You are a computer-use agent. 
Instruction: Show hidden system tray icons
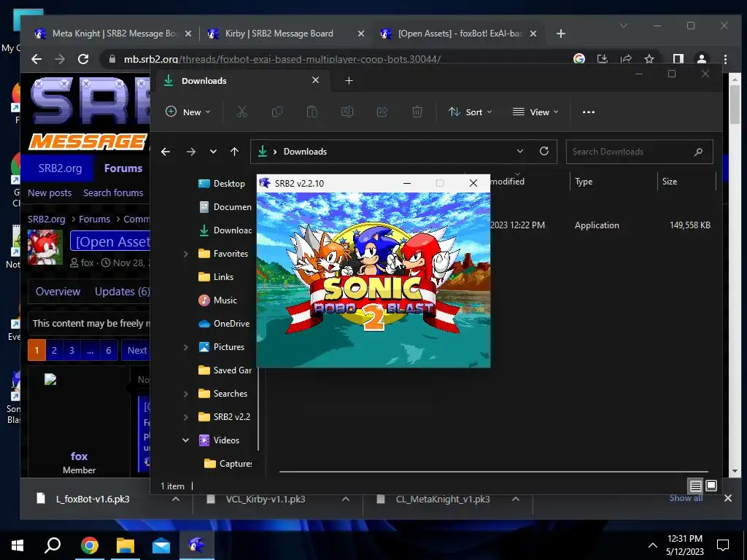pyautogui.click(x=653, y=545)
